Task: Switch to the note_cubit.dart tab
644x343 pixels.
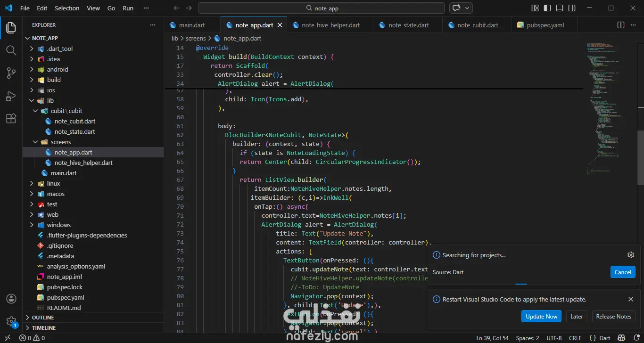Action: pos(477,25)
